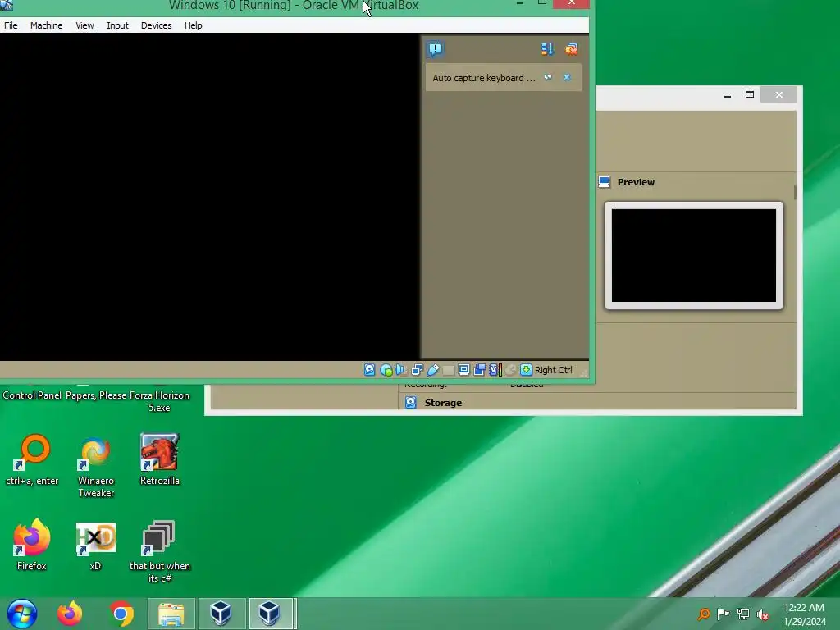Click the optical disk status icon

pos(386,370)
